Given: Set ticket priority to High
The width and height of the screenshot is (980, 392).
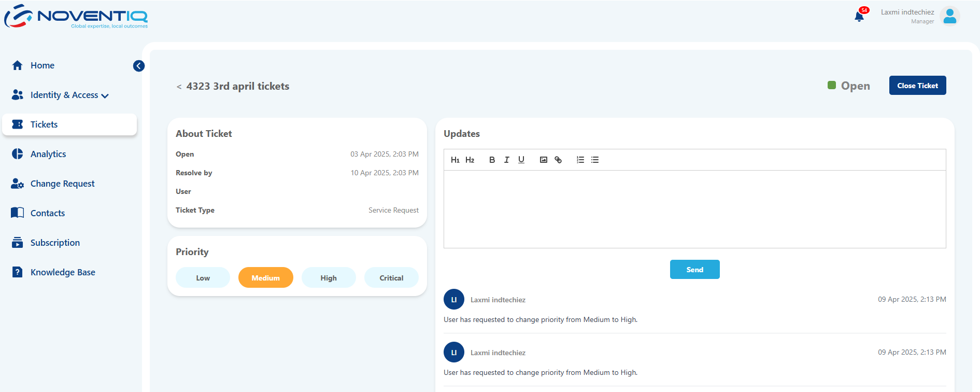Looking at the screenshot, I should (x=329, y=278).
